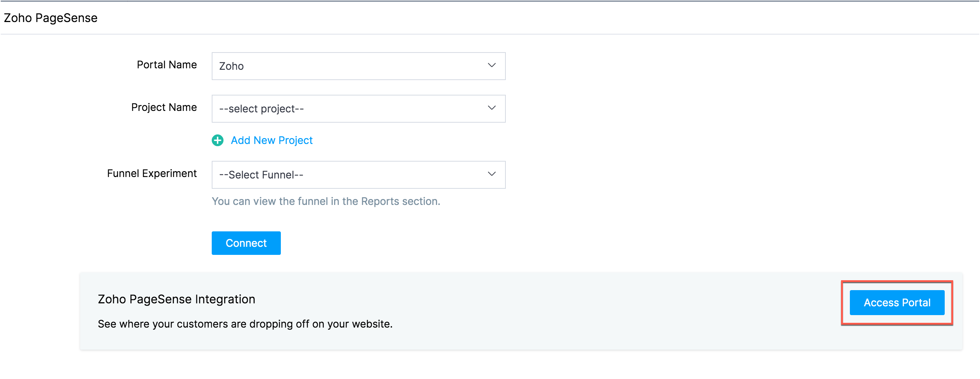Click the Project Name label
This screenshot has width=980, height=379.
(164, 108)
